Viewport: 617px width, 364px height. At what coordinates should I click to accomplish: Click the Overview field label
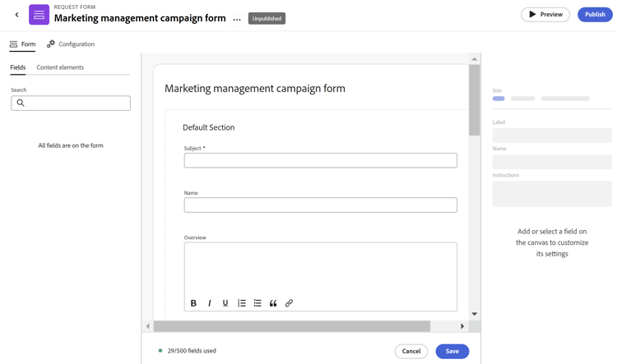tap(195, 237)
